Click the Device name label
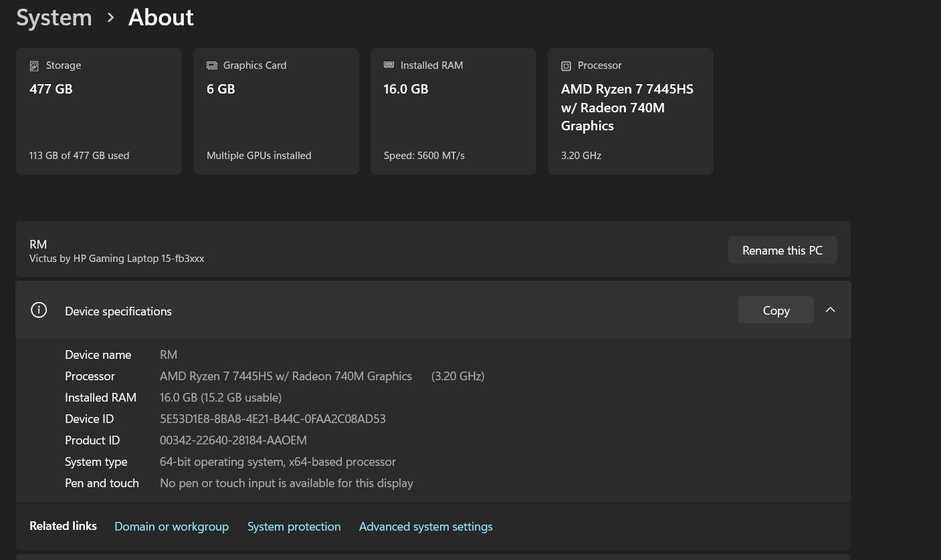 click(x=98, y=355)
